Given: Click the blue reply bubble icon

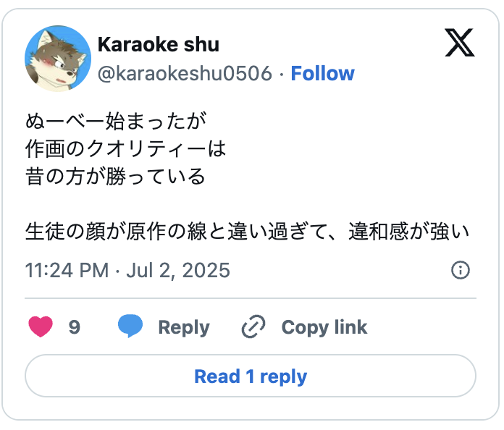Looking at the screenshot, I should [130, 327].
